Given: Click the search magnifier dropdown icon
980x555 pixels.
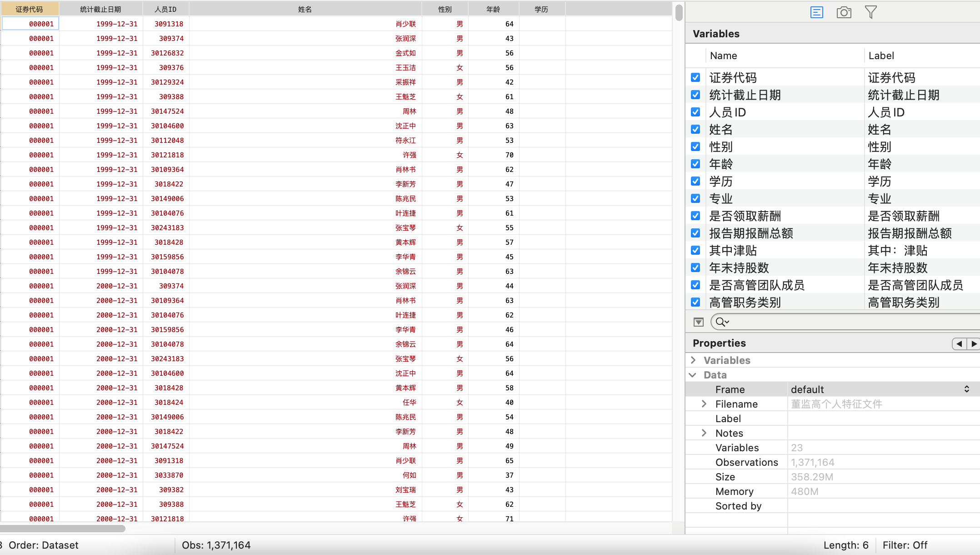Looking at the screenshot, I should tap(722, 322).
